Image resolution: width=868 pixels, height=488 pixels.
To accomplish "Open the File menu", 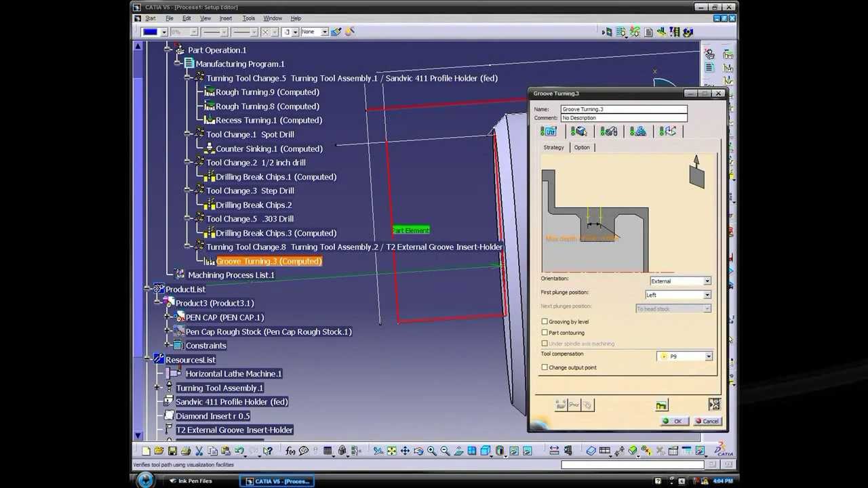I will click(x=170, y=18).
